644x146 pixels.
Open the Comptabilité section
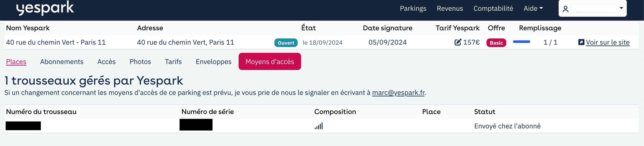click(493, 8)
